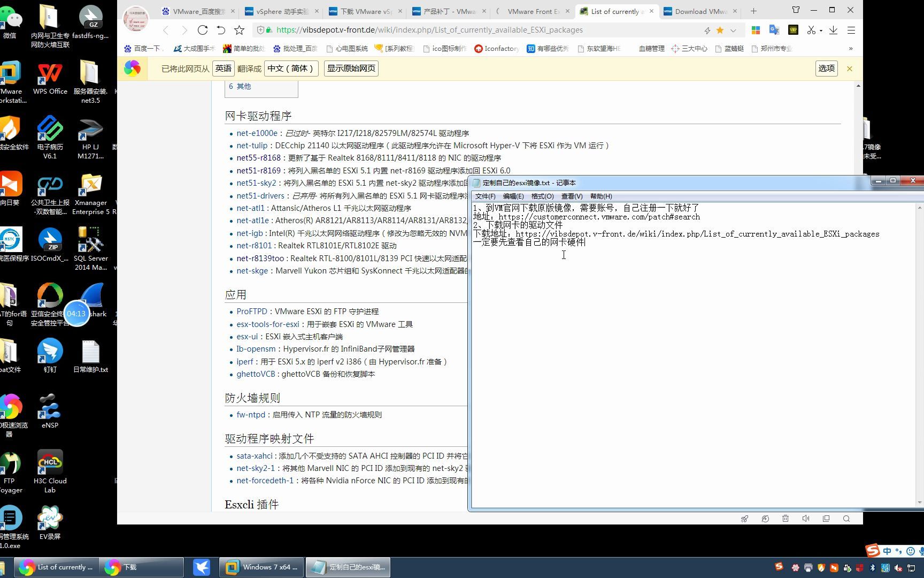Image resolution: width=924 pixels, height=578 pixels.
Task: Open 血糖管理 bookmark
Action: pos(651,48)
